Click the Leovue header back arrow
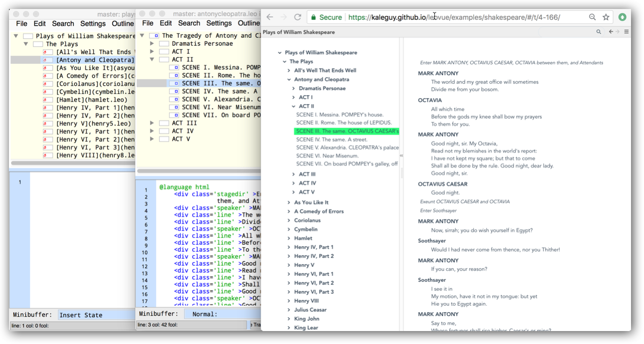 click(x=611, y=32)
